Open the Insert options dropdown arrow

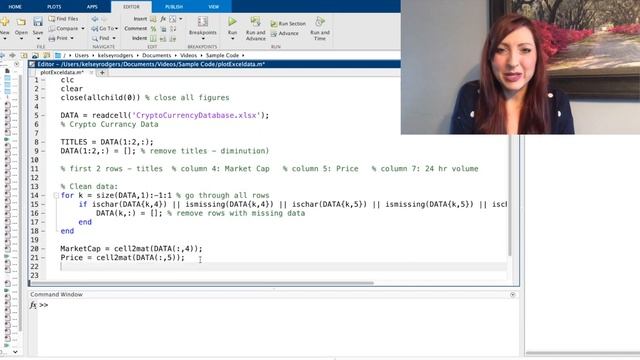(x=181, y=19)
